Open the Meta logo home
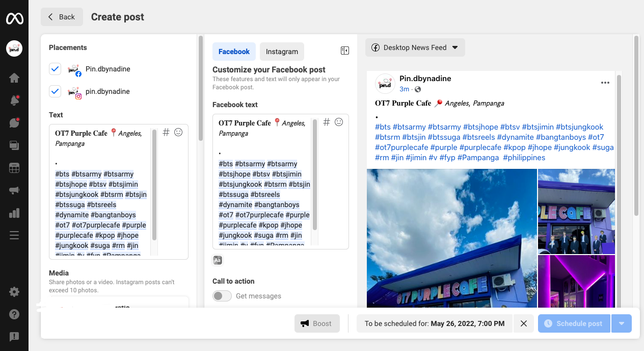Image resolution: width=644 pixels, height=351 pixels. [14, 19]
